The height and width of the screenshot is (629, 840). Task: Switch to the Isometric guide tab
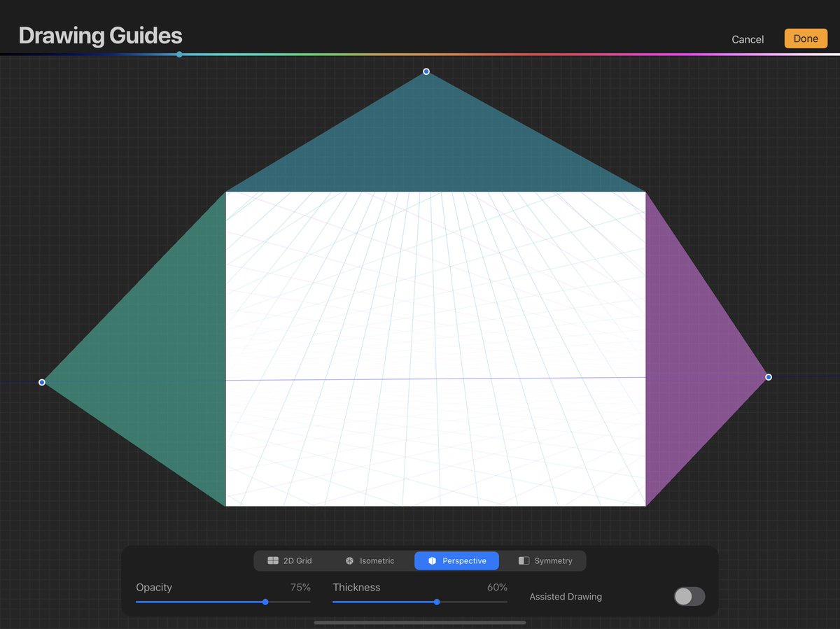(x=370, y=561)
